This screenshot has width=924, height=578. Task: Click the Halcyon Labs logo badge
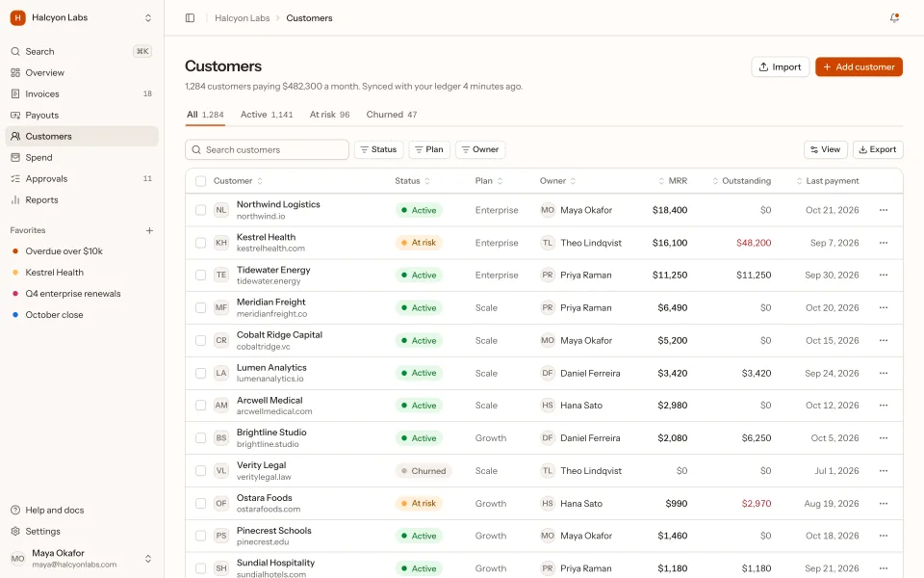(x=17, y=17)
